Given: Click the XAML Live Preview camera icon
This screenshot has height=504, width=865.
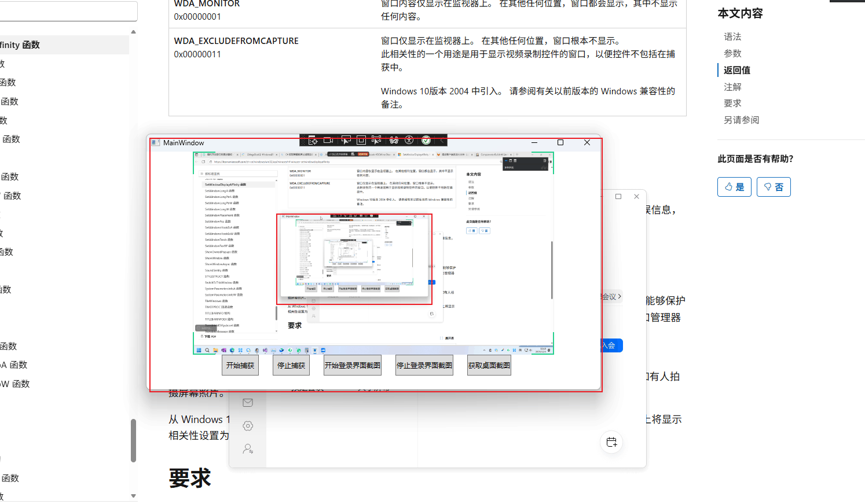Looking at the screenshot, I should pos(328,141).
